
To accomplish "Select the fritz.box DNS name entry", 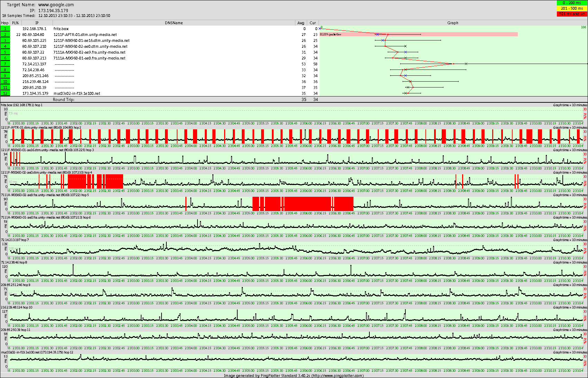I will click(x=61, y=29).
